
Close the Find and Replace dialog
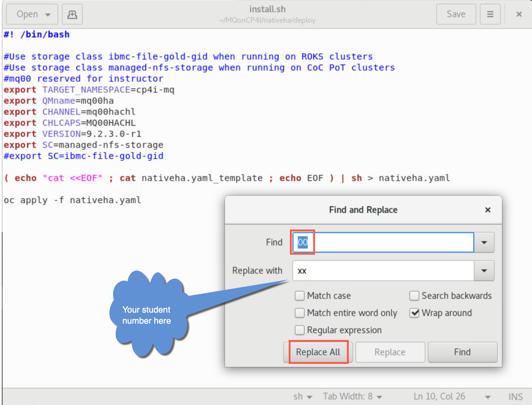[x=488, y=210]
